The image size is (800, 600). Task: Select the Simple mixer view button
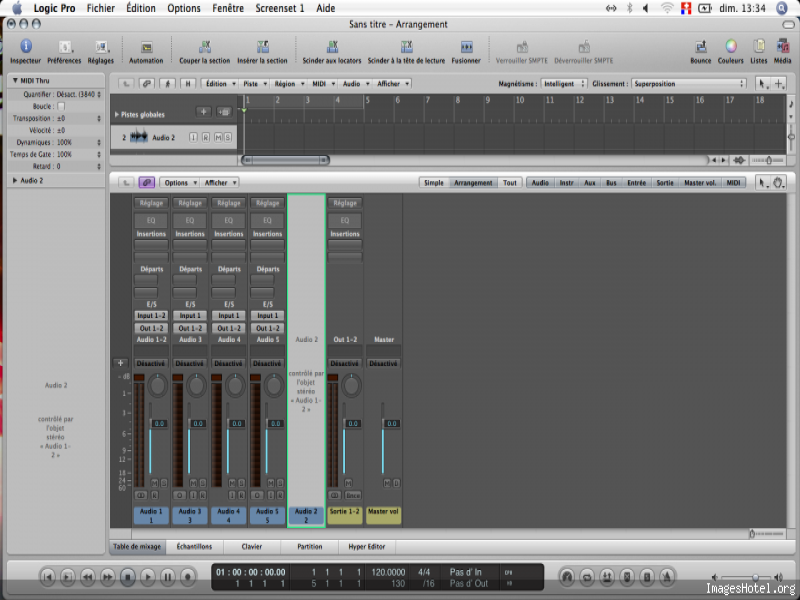[x=434, y=183]
